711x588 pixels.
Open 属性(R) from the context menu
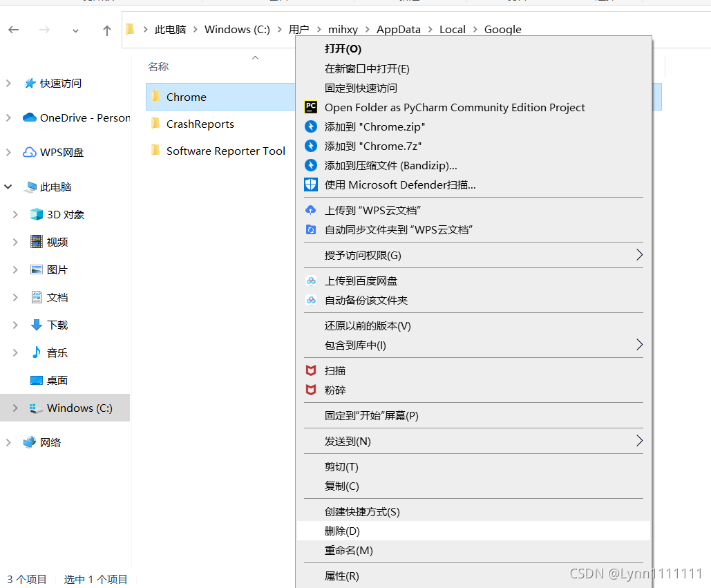474,576
